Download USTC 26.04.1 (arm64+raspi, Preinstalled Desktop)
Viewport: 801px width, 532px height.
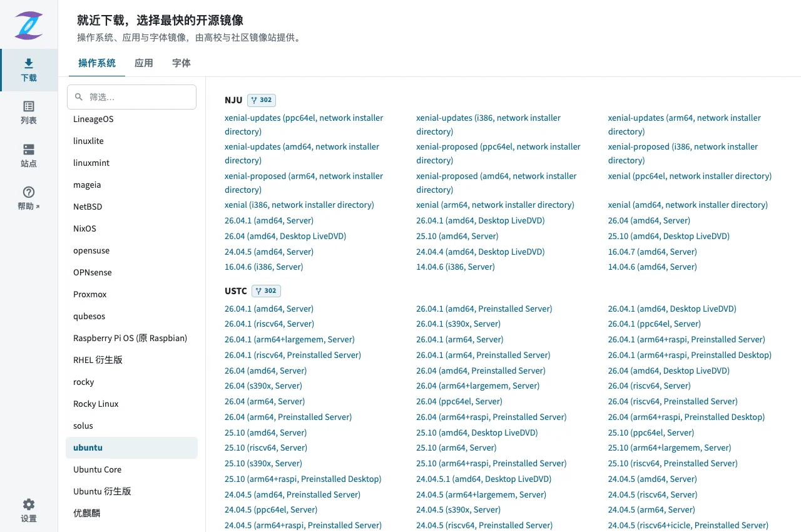[690, 356]
